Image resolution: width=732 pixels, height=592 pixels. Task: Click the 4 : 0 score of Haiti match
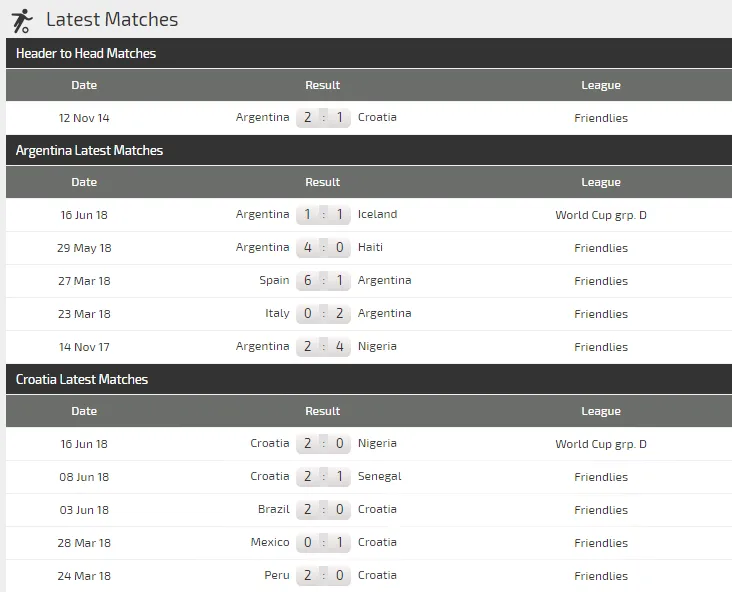point(323,248)
